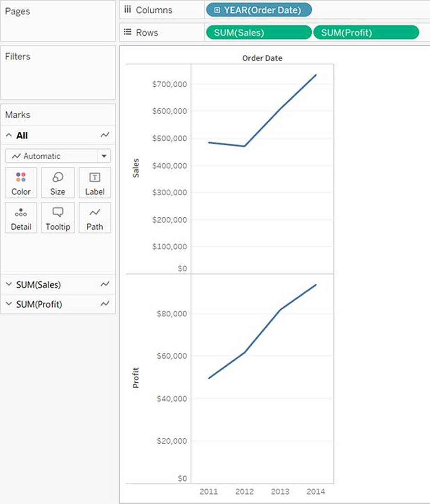Open the Automatic mark type dropdown
The width and height of the screenshot is (430, 504).
click(104, 156)
